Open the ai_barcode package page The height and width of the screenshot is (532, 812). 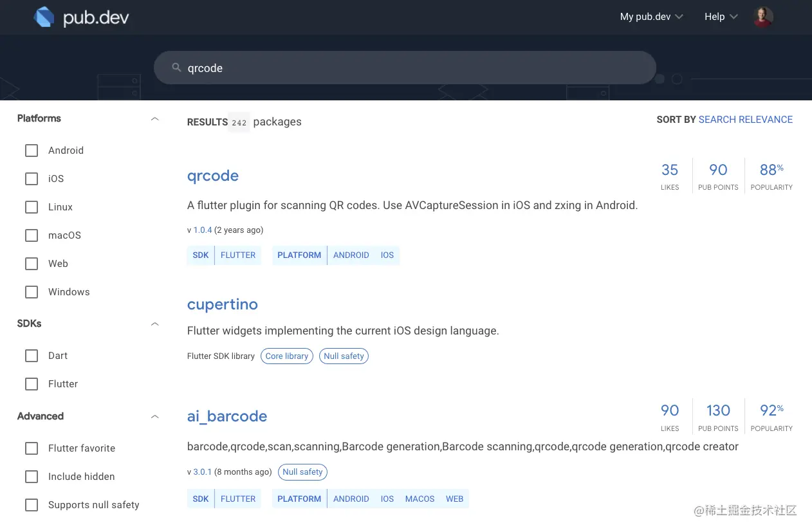[227, 416]
